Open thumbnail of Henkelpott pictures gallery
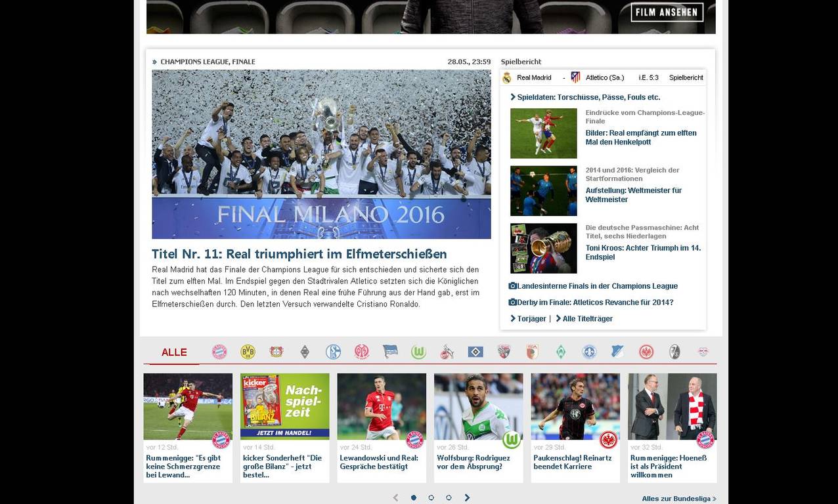This screenshot has width=838, height=504. (x=544, y=133)
